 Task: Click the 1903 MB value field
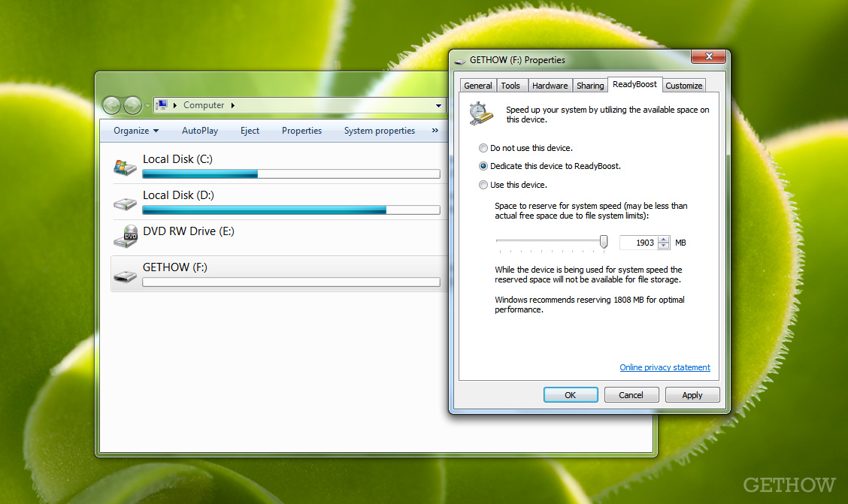(x=638, y=243)
